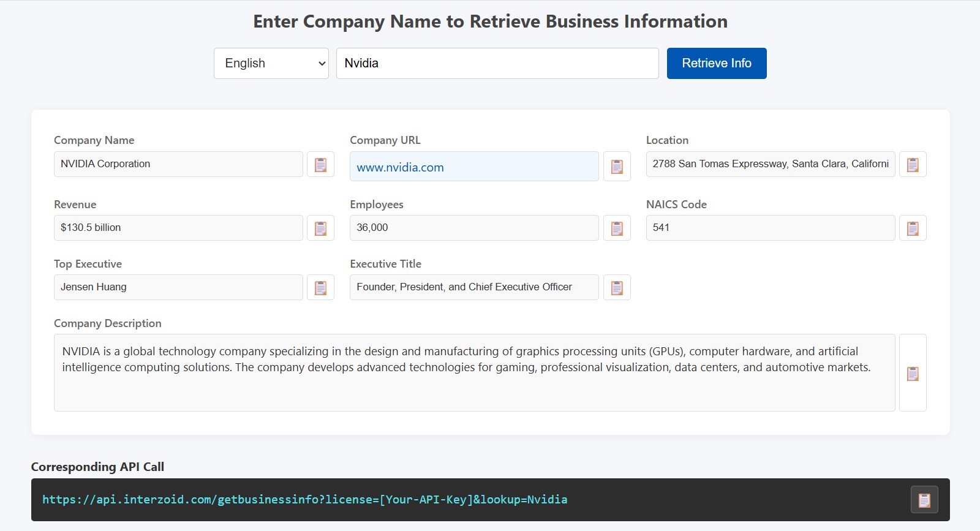Open the www.nvidia.com link
Viewport: 980px width, 531px height.
[x=400, y=167]
